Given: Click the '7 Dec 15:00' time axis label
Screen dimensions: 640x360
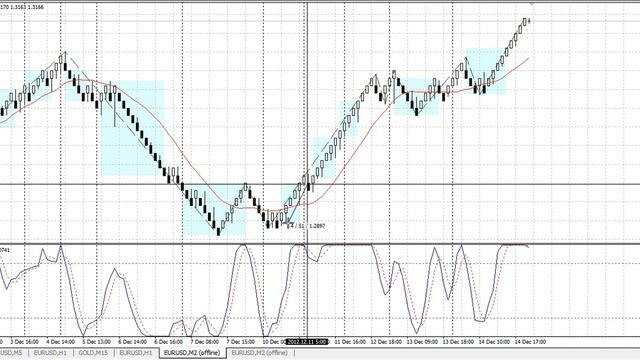Looking at the screenshot, I should (241, 342).
